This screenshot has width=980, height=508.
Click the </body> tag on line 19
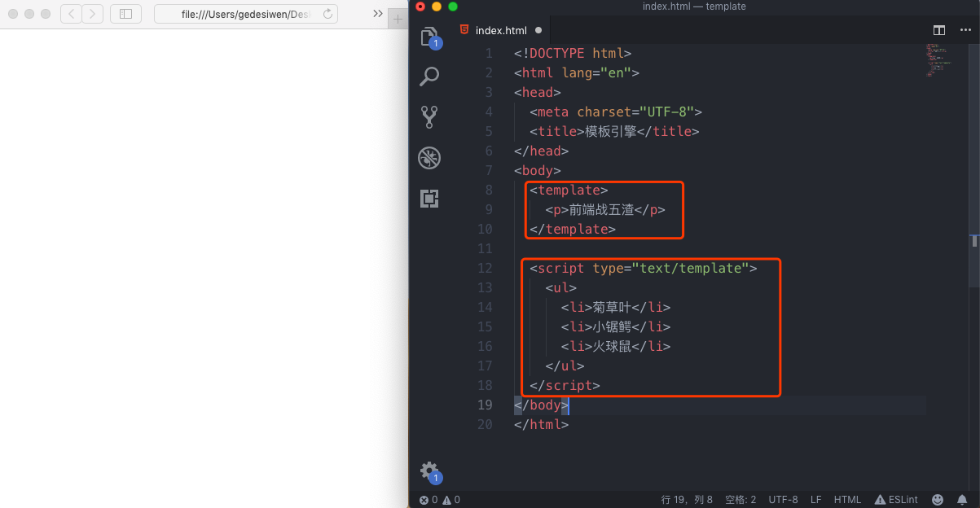coord(542,405)
